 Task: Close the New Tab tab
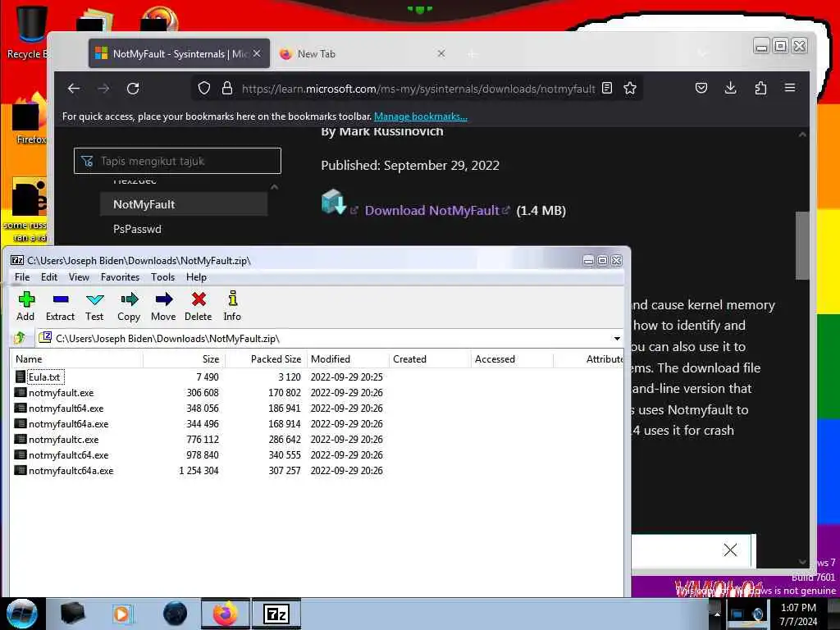441,53
